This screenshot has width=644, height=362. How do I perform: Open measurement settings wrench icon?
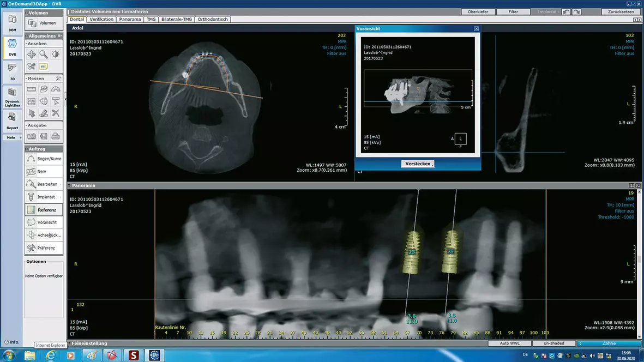coord(58,78)
